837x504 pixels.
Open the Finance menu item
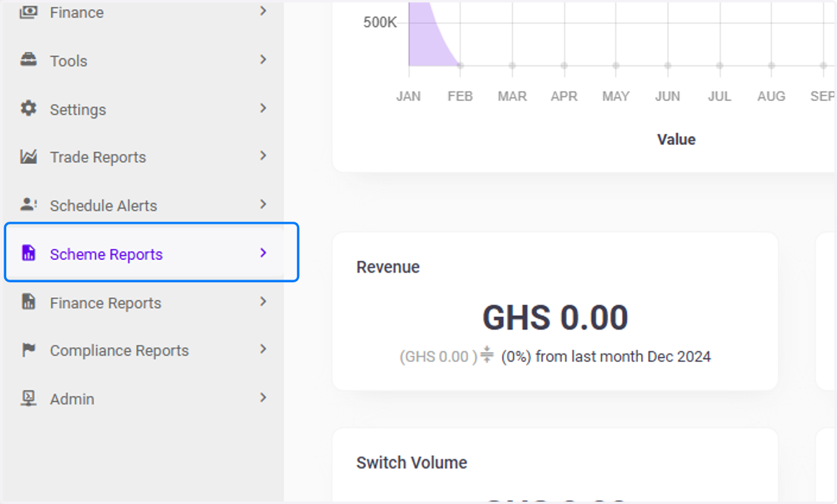click(144, 12)
